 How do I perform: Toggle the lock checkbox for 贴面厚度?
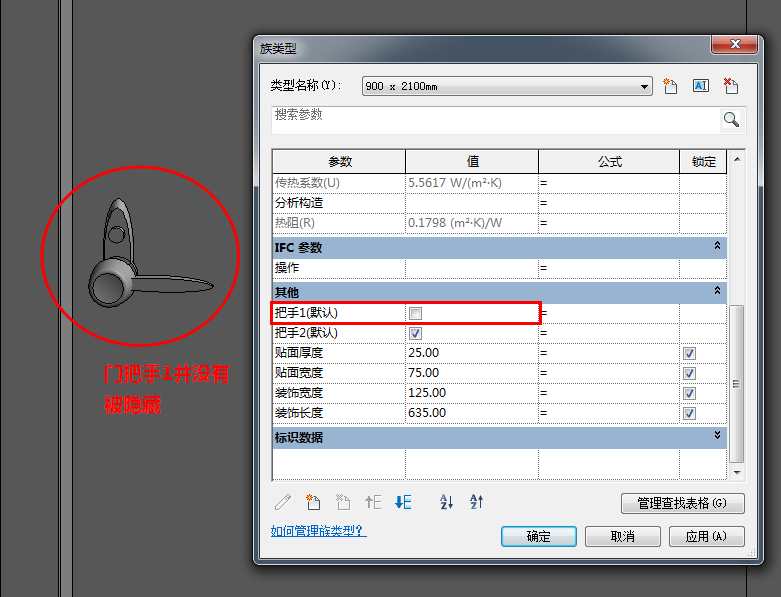pyautogui.click(x=689, y=354)
